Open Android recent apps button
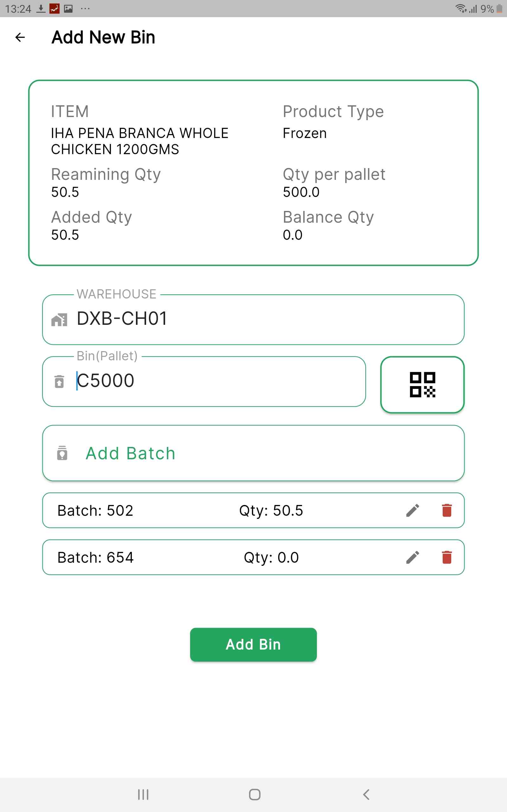This screenshot has width=507, height=812. [x=143, y=794]
